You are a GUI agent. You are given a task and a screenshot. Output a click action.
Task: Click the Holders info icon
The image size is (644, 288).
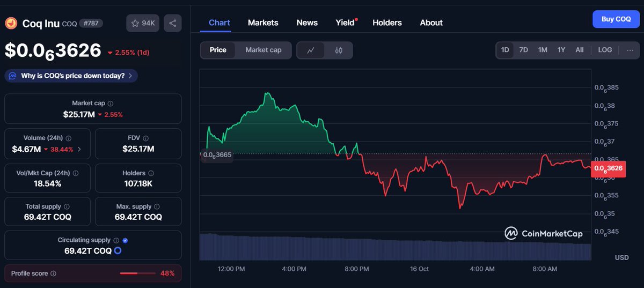click(x=151, y=173)
